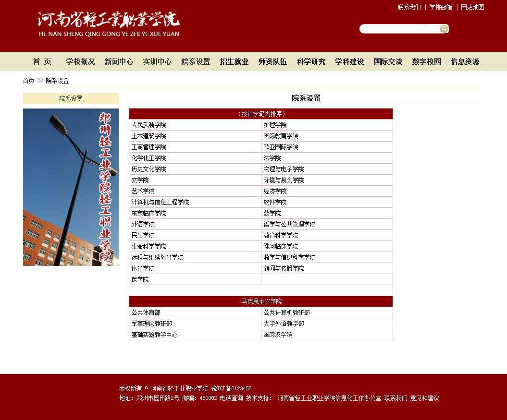This screenshot has height=420, width=507.
Task: Visit 新闻与传播学院 department page
Action: click(x=284, y=268)
